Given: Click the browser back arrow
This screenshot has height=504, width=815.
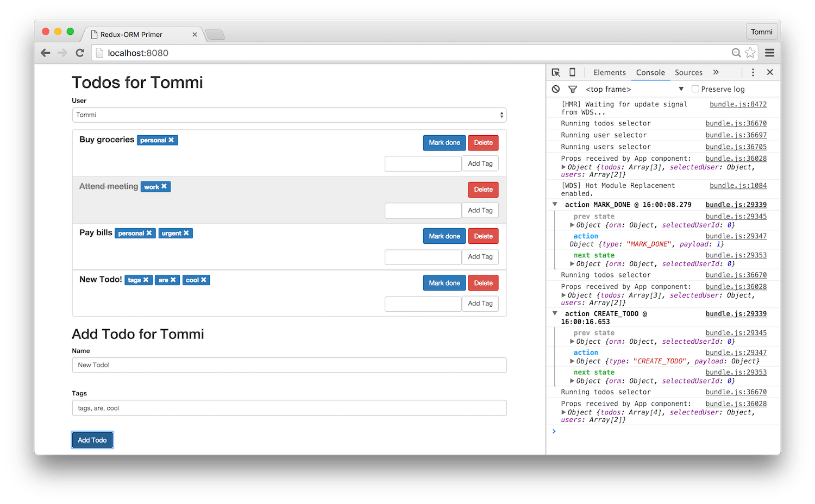Looking at the screenshot, I should point(45,53).
